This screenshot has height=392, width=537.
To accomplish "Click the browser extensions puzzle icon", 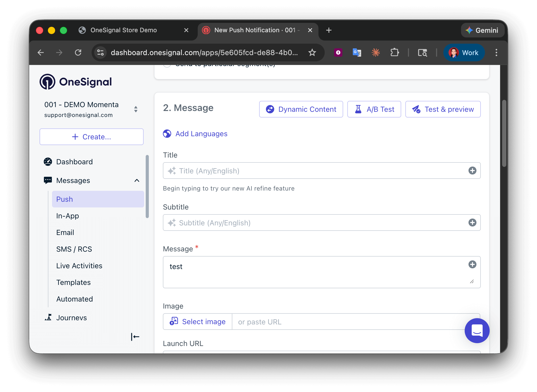I will click(395, 52).
